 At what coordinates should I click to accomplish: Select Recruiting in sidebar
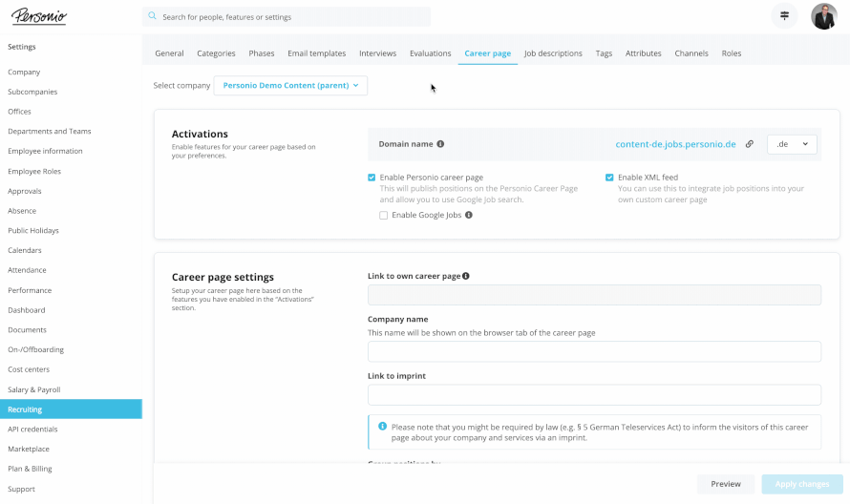pyautogui.click(x=71, y=409)
